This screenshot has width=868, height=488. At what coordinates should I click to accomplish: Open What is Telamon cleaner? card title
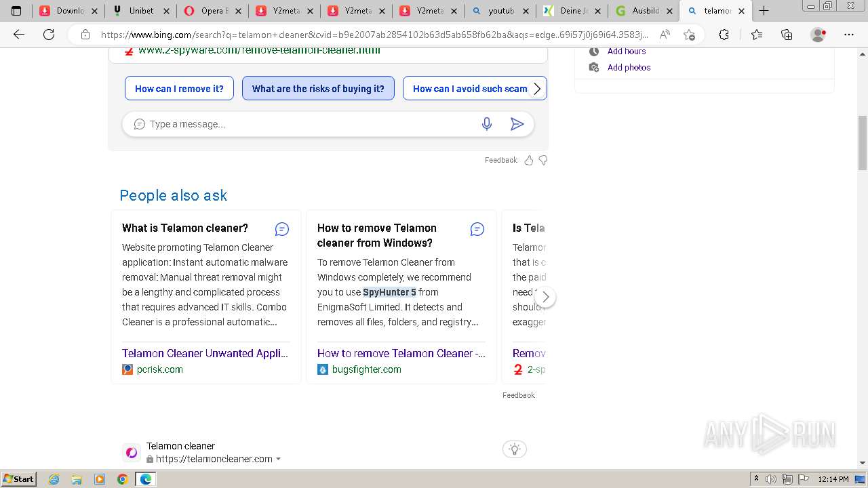(x=185, y=228)
